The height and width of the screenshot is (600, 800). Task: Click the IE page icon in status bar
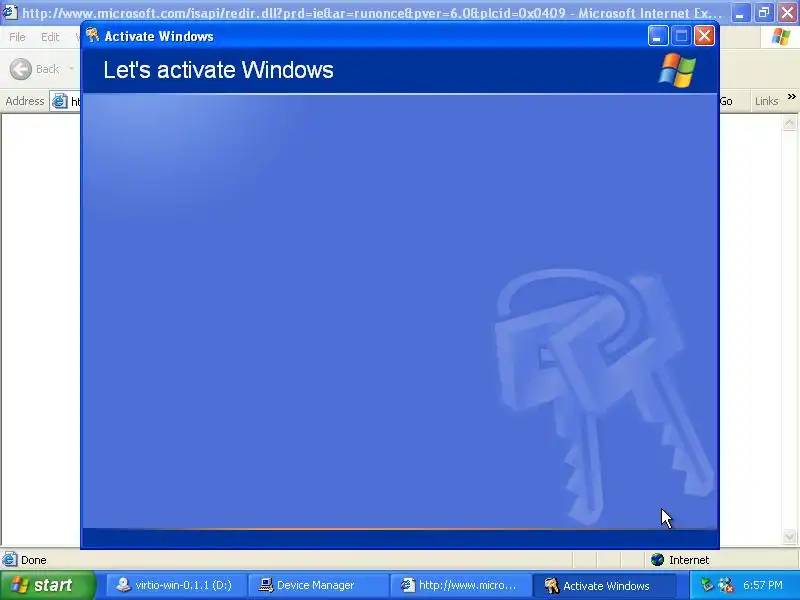pyautogui.click(x=9, y=560)
